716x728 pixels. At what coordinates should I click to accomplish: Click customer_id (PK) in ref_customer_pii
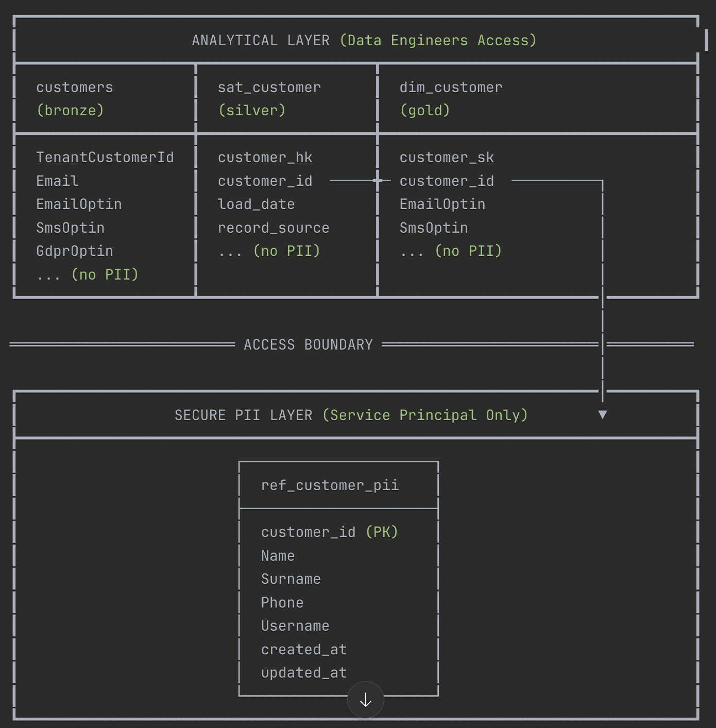click(330, 532)
